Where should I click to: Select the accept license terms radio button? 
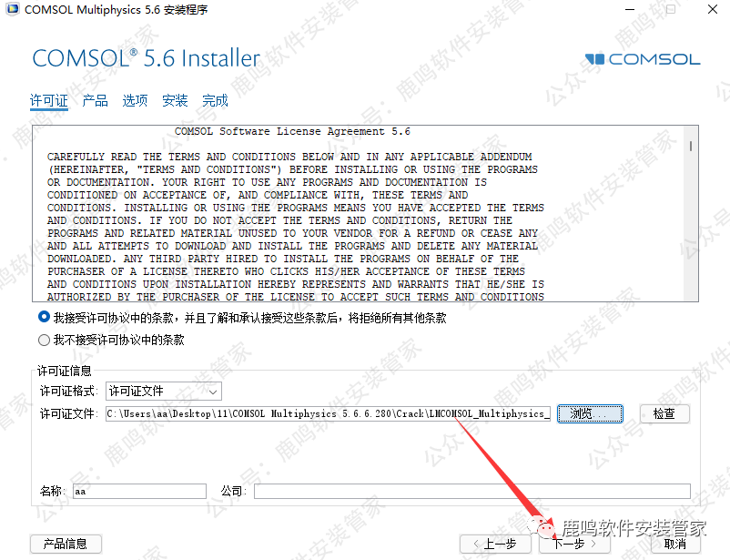click(x=44, y=317)
